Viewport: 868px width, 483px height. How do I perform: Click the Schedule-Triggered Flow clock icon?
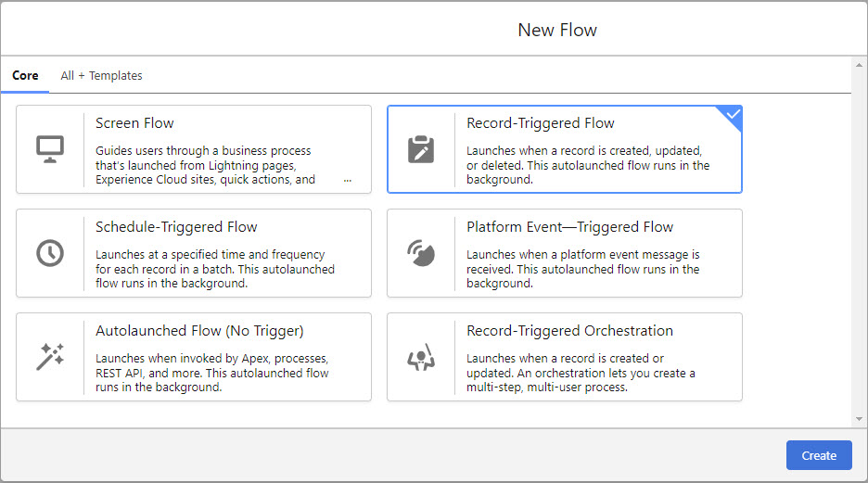[50, 253]
